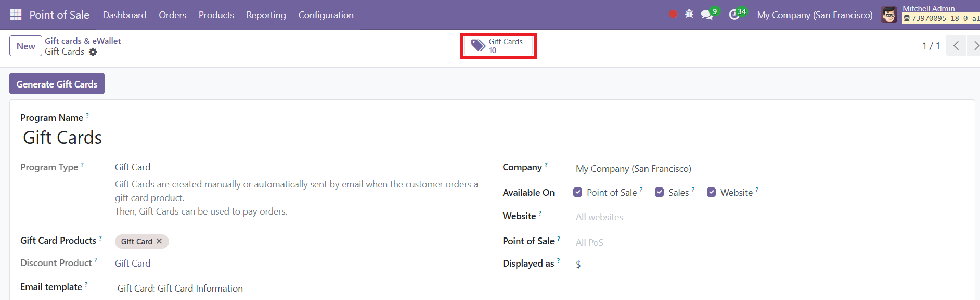This screenshot has height=300, width=980.
Task: Click the gear icon beside Gift Cards
Action: (93, 52)
